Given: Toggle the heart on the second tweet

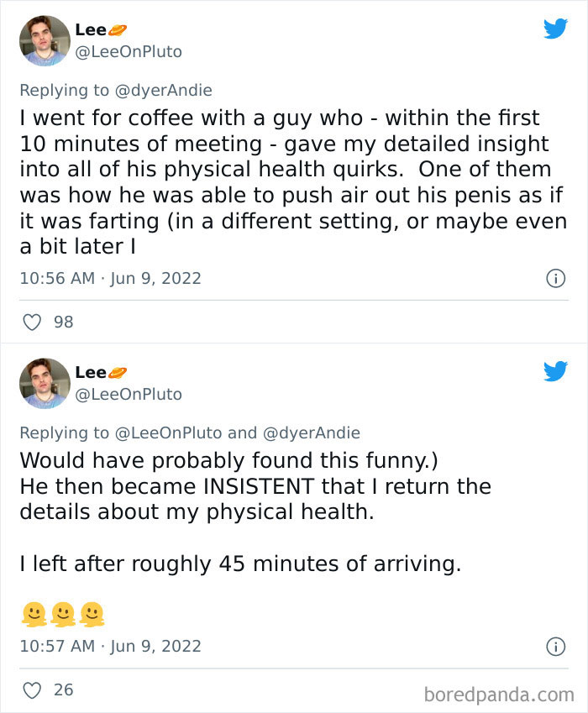Looking at the screenshot, I should point(32,689).
